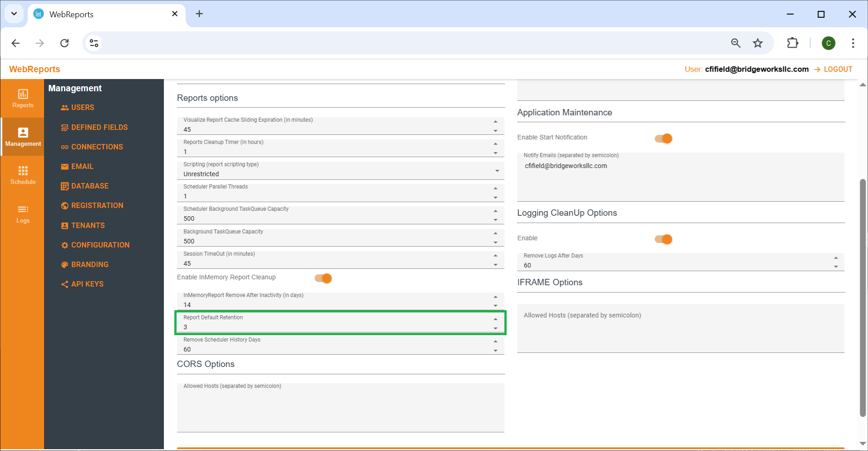The image size is (868, 451).
Task: Toggle Enable InMemory Report Cleanup switch
Action: click(x=323, y=278)
